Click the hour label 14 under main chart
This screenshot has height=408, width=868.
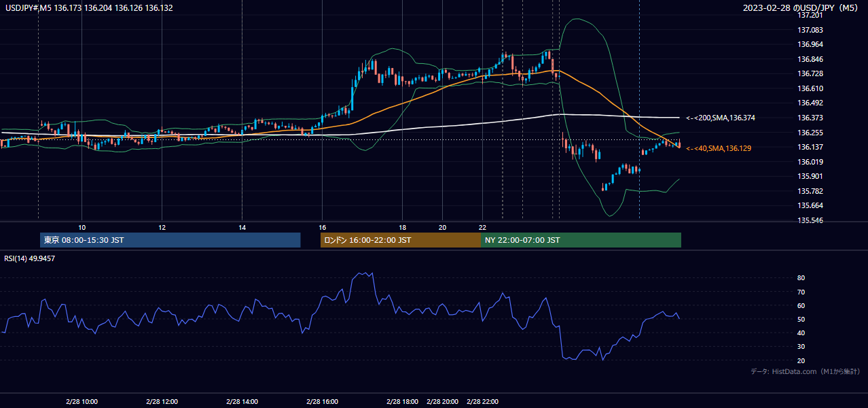(x=242, y=227)
